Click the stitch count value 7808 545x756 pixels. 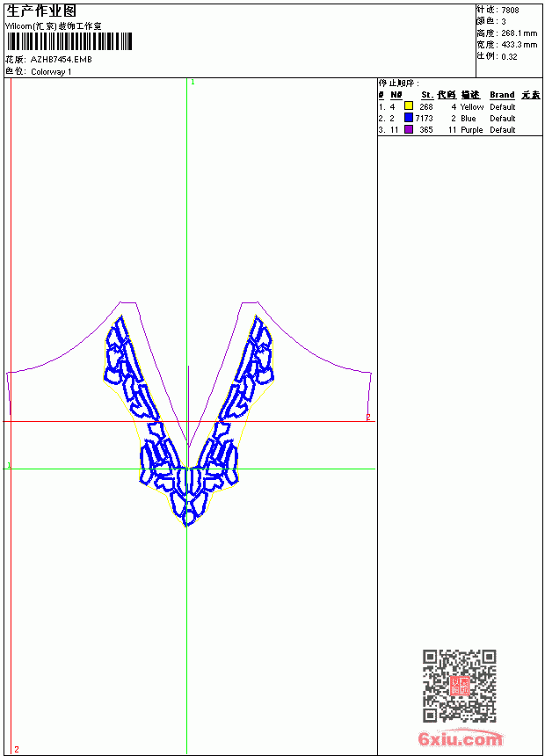(x=510, y=11)
